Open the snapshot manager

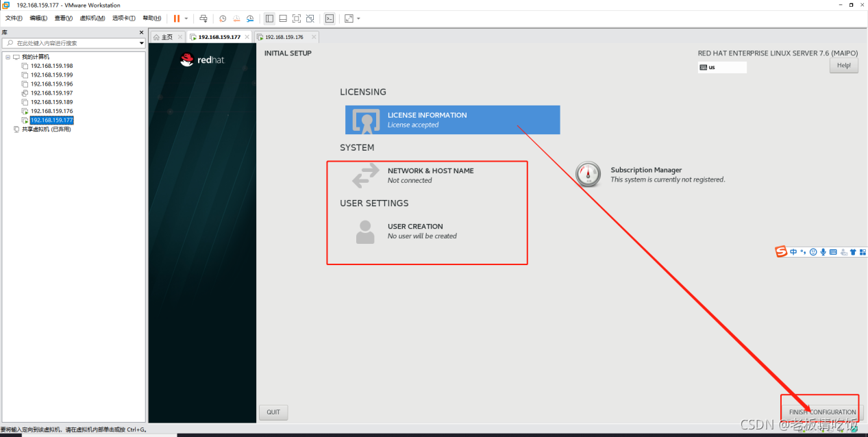(x=250, y=18)
